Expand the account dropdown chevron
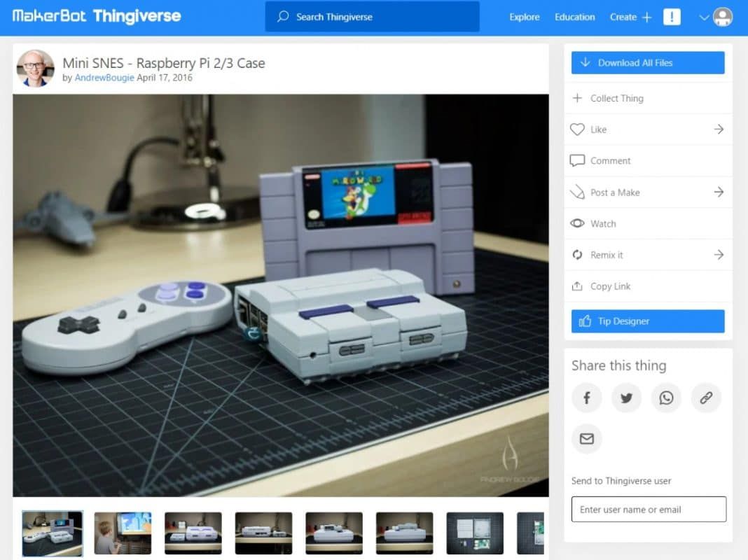Image resolution: width=748 pixels, height=560 pixels. tap(704, 17)
